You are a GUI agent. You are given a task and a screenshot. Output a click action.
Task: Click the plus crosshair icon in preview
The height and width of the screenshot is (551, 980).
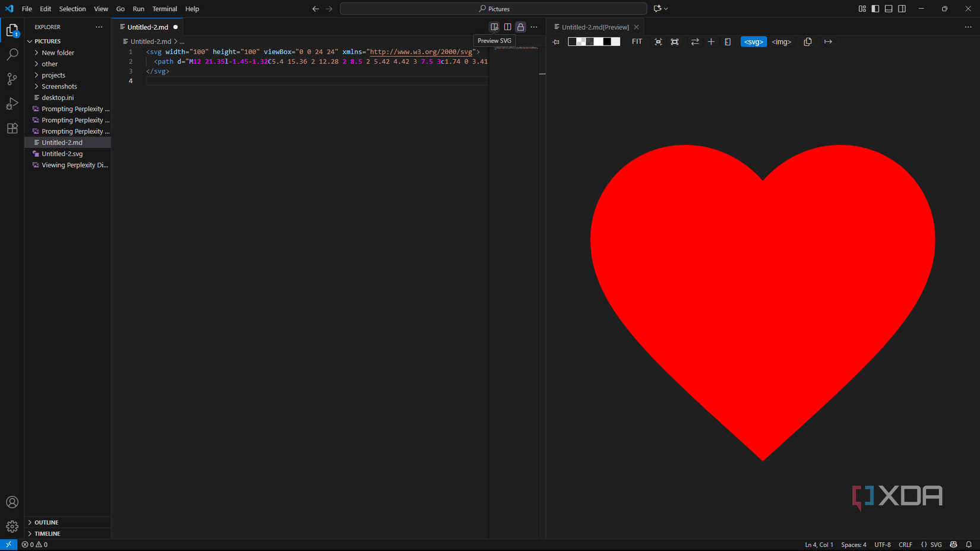click(711, 42)
